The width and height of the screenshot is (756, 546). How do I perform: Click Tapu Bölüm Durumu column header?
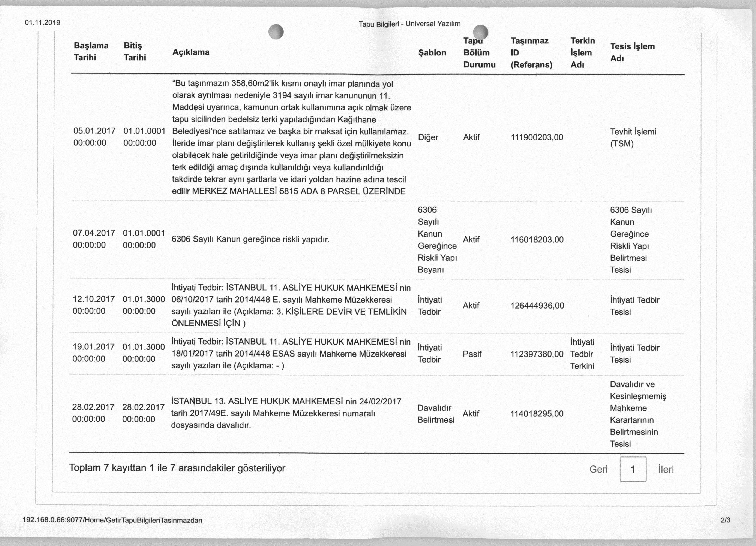click(x=479, y=53)
